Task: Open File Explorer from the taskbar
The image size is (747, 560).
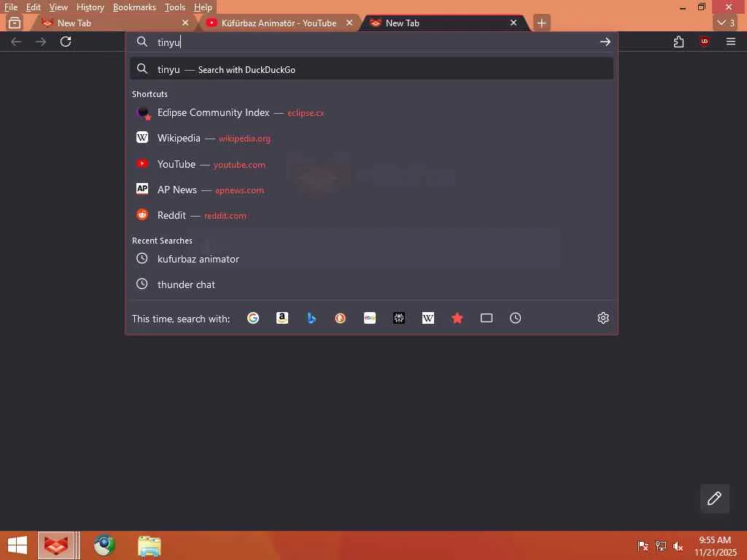Action: click(x=150, y=545)
